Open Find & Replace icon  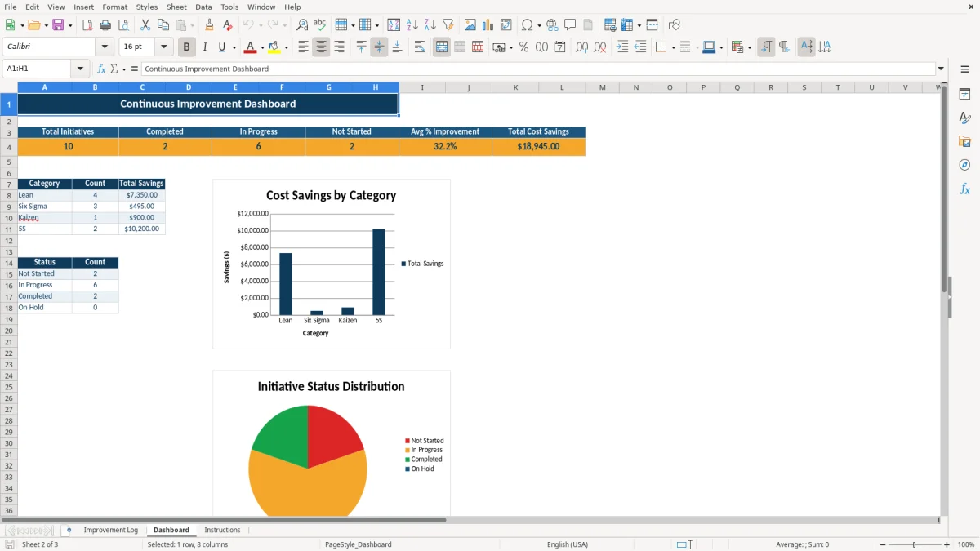(302, 25)
